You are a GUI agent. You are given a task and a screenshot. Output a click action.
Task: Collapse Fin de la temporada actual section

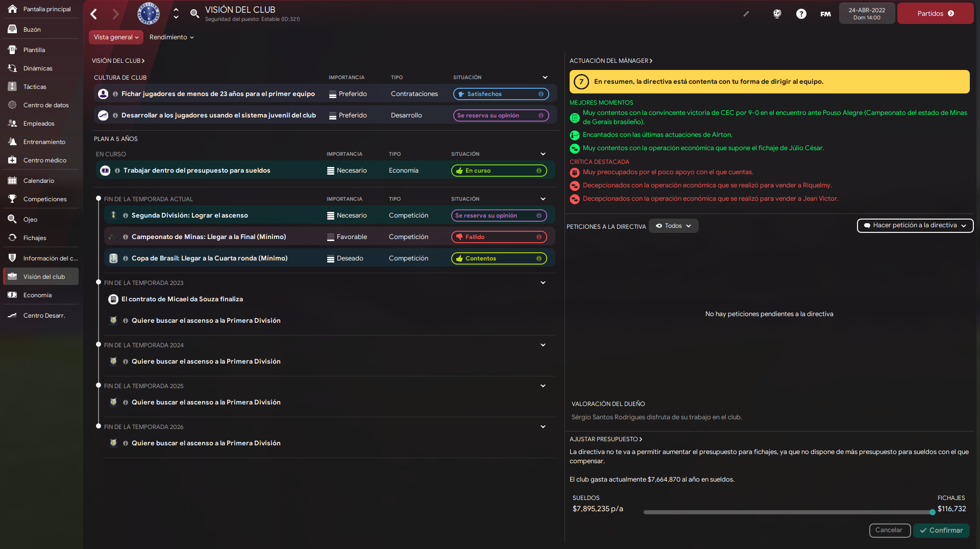[x=543, y=199]
